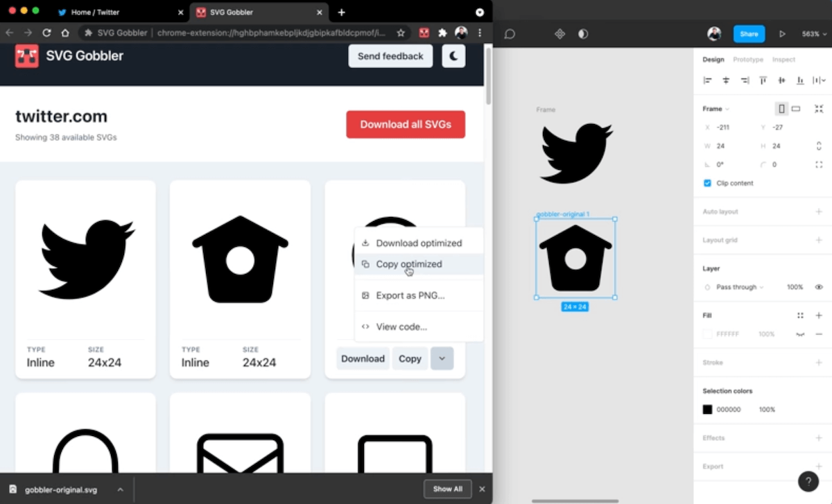The height and width of the screenshot is (504, 832).
Task: Expand gobbler-original.svg download chevron
Action: (x=120, y=489)
